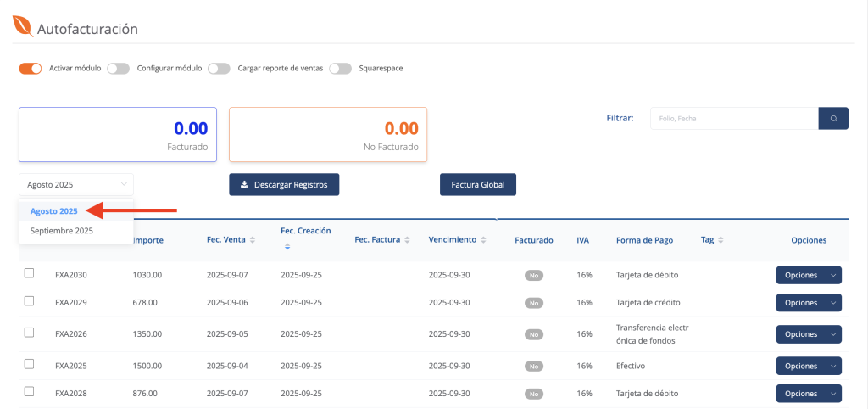Expand Opciones arrow for FXA2025
The height and width of the screenshot is (409, 868).
pyautogui.click(x=834, y=366)
